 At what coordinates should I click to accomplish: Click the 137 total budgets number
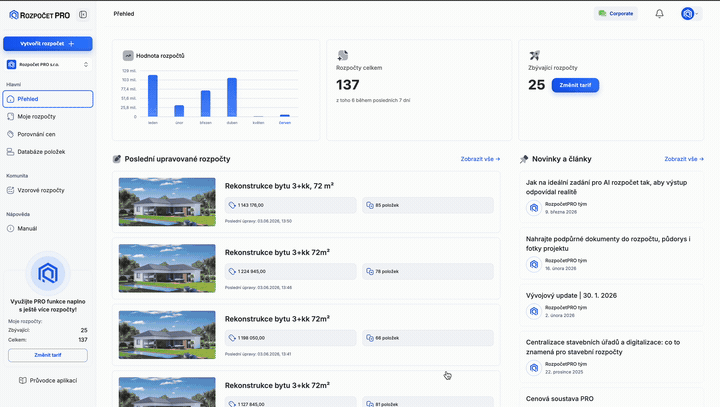(x=348, y=85)
